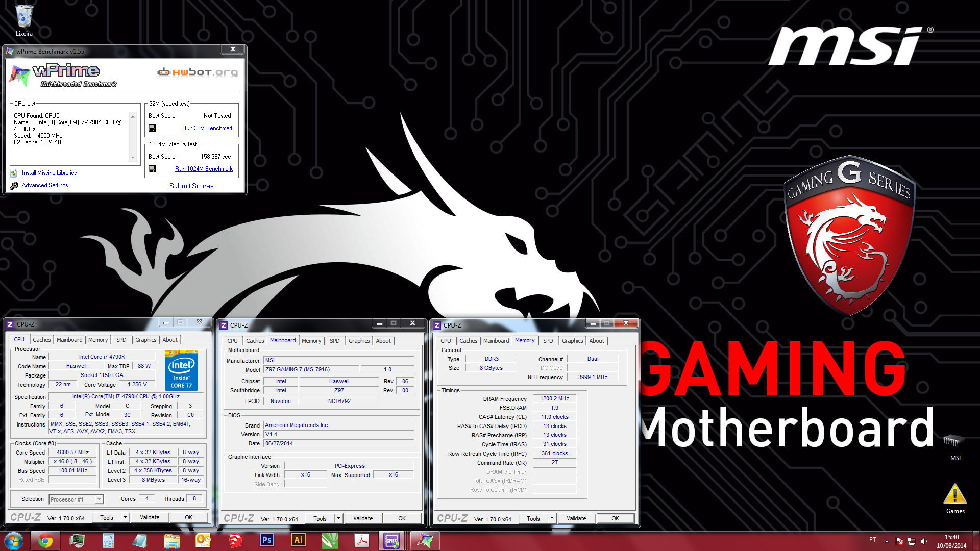This screenshot has height=551, width=980.
Task: Open Windows Explorer folder taskbar icon
Action: [x=172, y=541]
